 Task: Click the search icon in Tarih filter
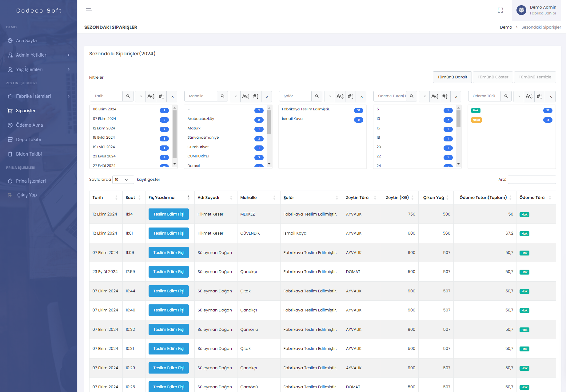128,96
